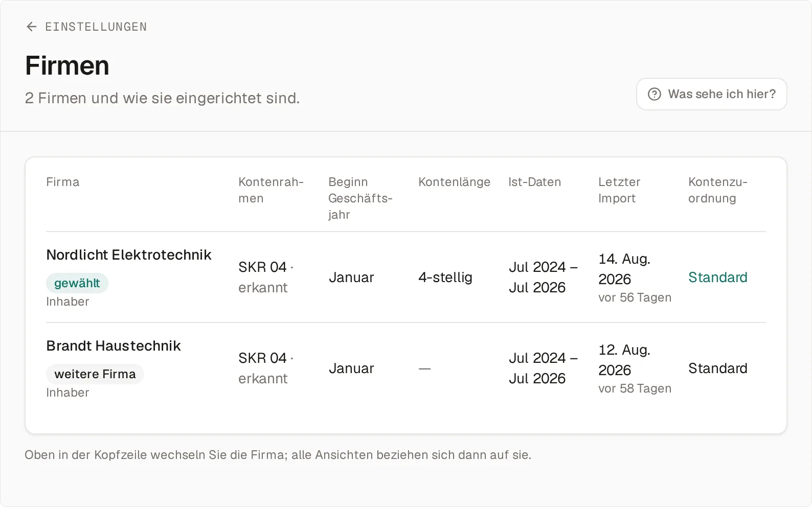Click 'SKR 04 · erkannt' in Brandt row
Image resolution: width=812 pixels, height=507 pixels.
266,368
